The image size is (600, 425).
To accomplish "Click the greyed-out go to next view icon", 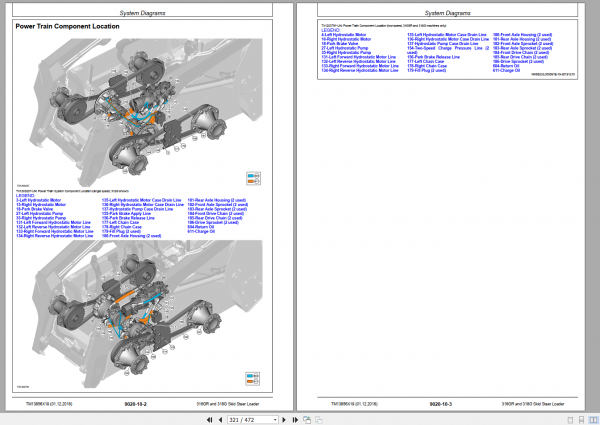I will pos(318,420).
